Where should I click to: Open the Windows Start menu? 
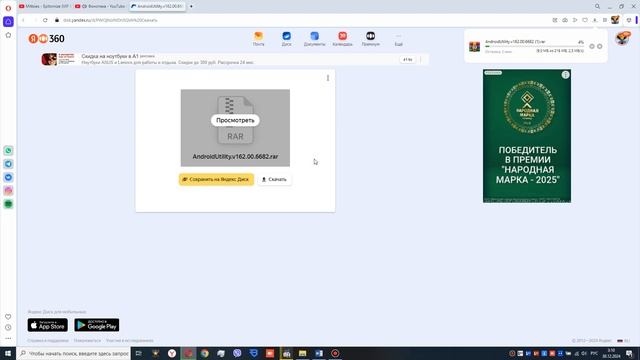point(8,353)
